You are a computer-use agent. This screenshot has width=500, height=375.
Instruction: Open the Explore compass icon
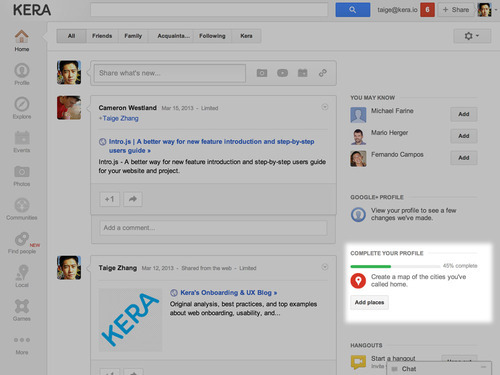pos(22,104)
